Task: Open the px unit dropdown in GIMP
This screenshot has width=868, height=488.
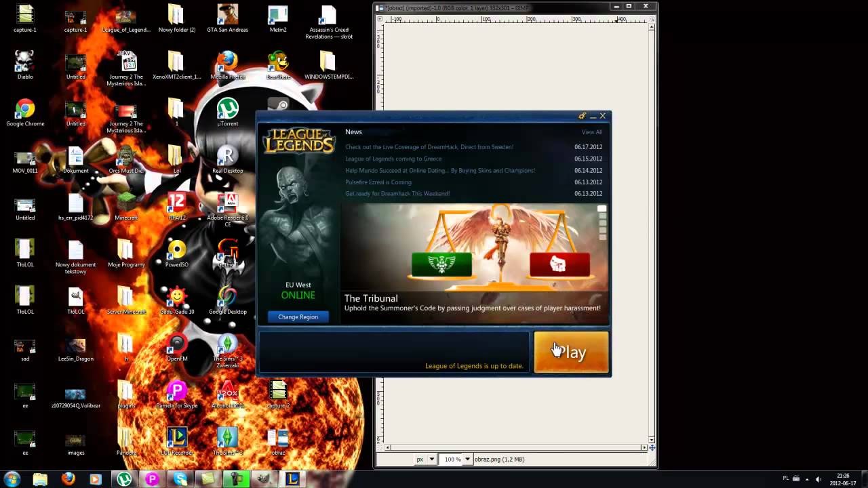Action: click(x=425, y=459)
